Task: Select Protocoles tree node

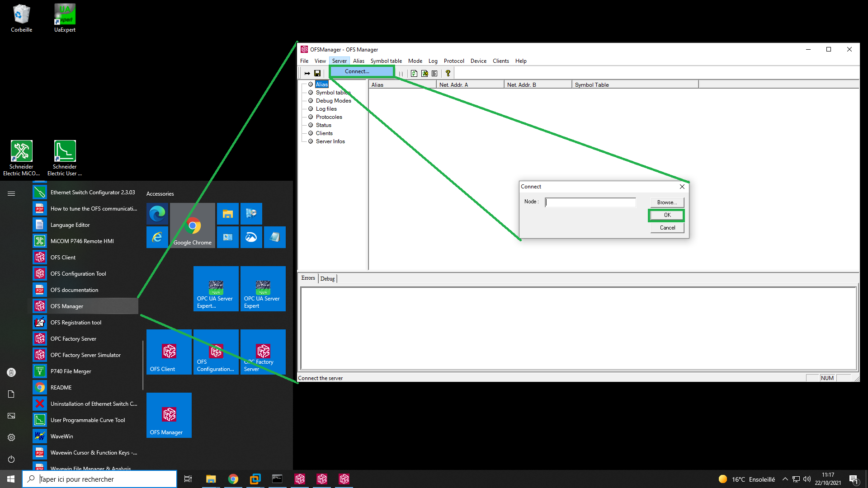Action: point(329,117)
